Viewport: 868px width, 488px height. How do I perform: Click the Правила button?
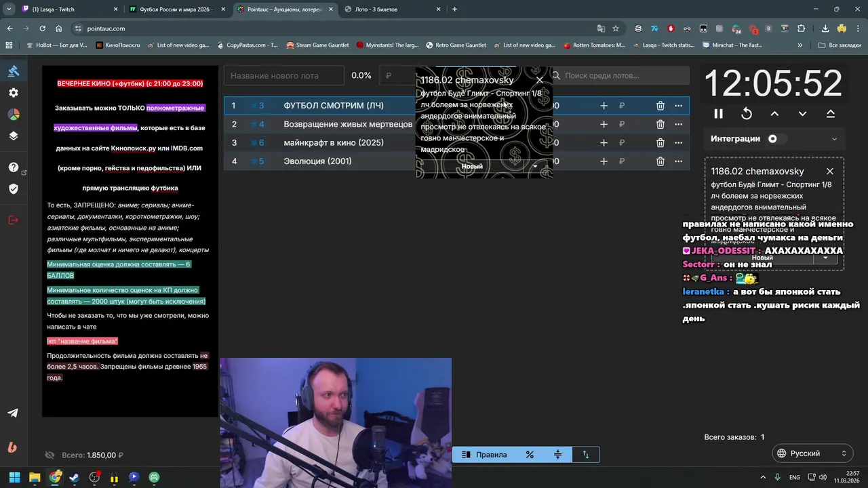tap(484, 455)
